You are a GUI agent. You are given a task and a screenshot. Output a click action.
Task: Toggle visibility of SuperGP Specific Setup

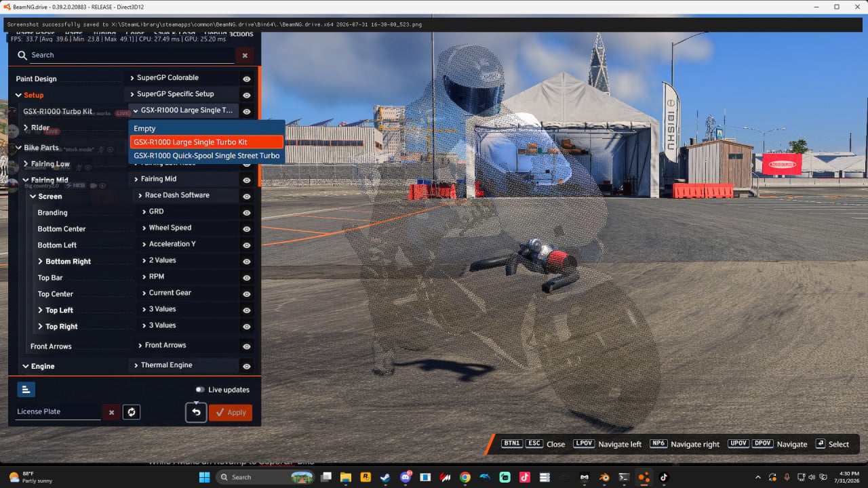point(247,95)
